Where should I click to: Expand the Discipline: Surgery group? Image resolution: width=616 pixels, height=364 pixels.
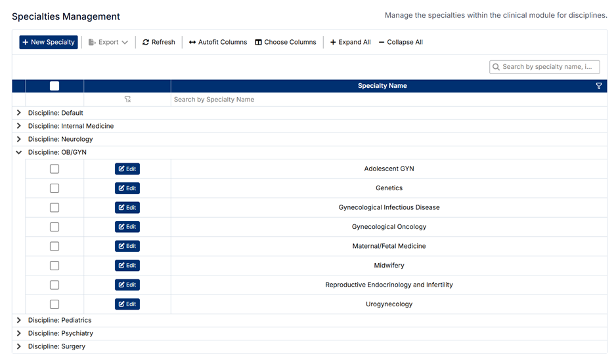(x=19, y=346)
